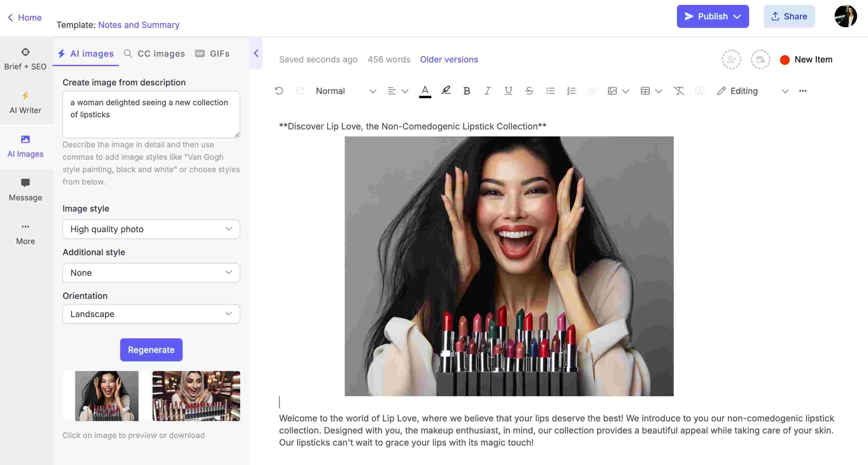
Task: Click the '456 words' counter
Action: pyautogui.click(x=389, y=59)
